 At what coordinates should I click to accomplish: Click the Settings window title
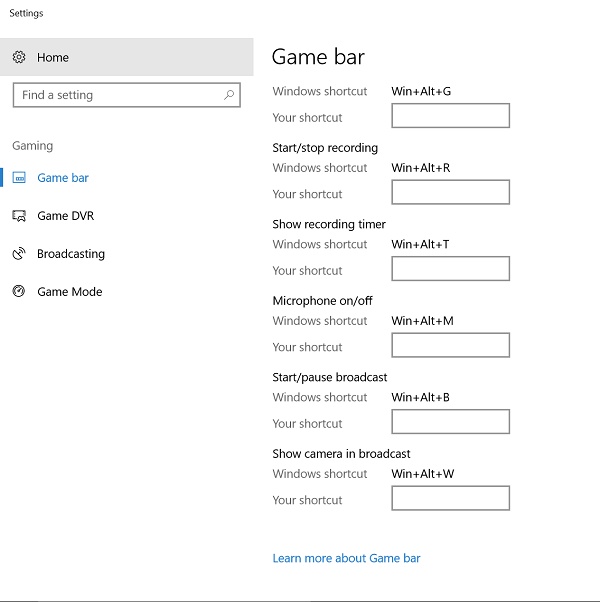[x=26, y=13]
